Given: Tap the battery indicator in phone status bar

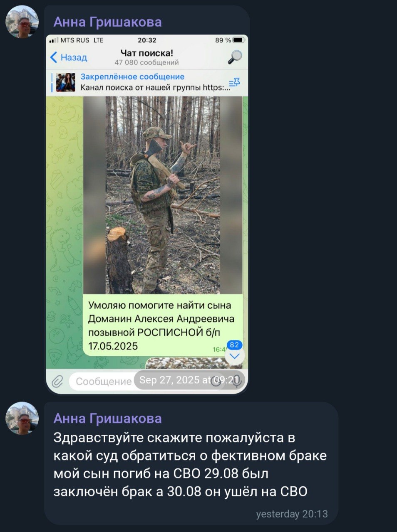Looking at the screenshot, I should (238, 40).
